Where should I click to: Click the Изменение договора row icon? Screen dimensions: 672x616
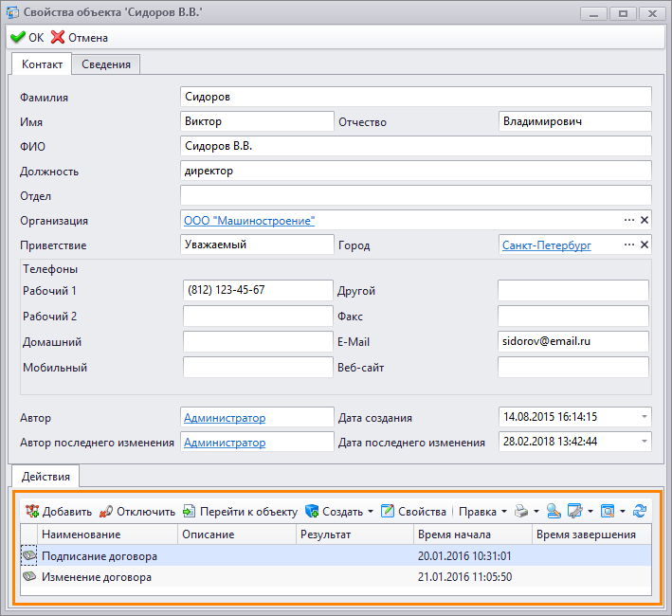pyautogui.click(x=29, y=576)
